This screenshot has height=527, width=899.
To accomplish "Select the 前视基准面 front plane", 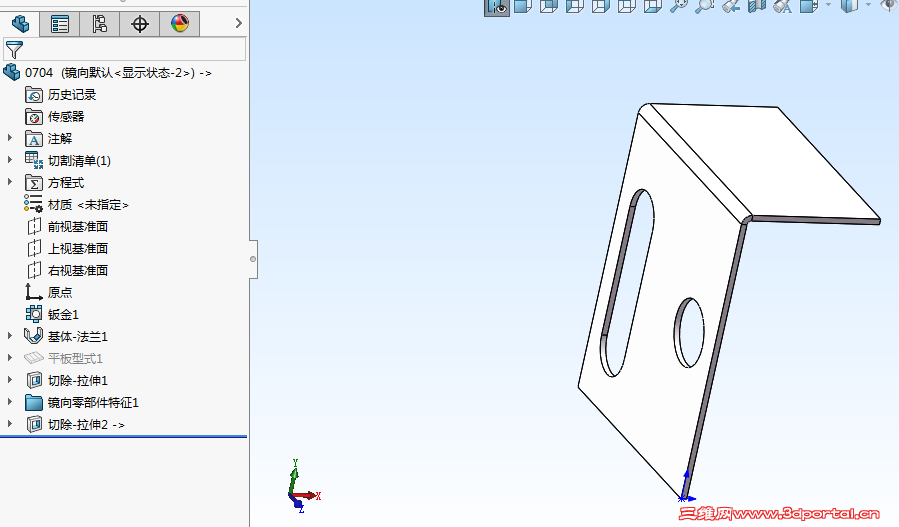I will (x=78, y=227).
